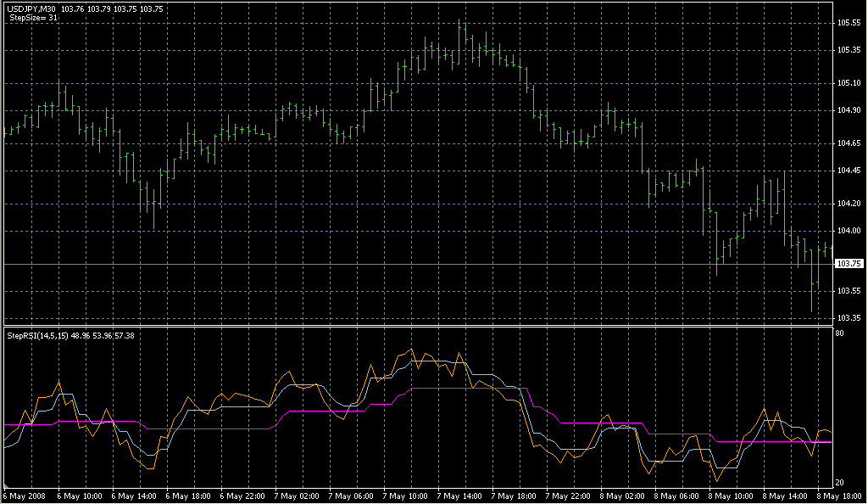868x504 pixels.
Task: Select the magenta StepRSI line
Action: (x=458, y=388)
